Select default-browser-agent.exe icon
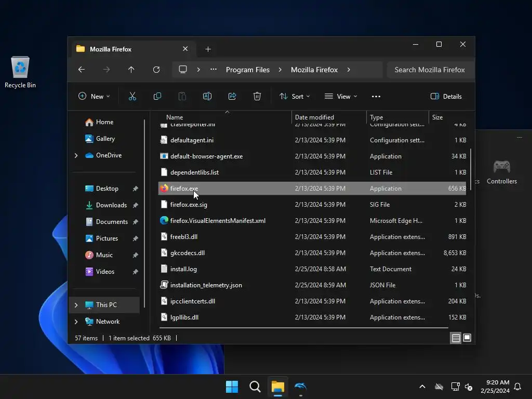This screenshot has height=399, width=532. click(x=164, y=156)
